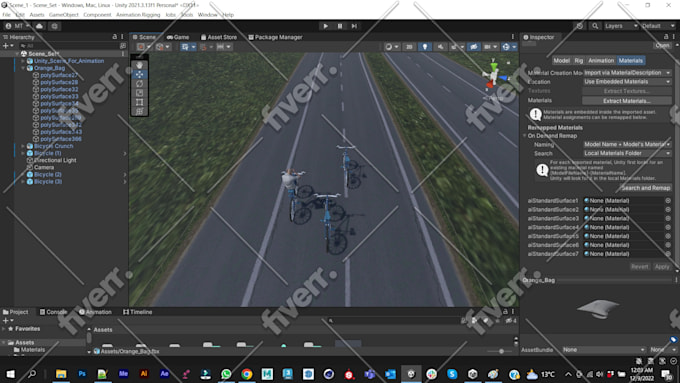Adjust the Project asset icon size slider

pyautogui.click(x=501, y=351)
